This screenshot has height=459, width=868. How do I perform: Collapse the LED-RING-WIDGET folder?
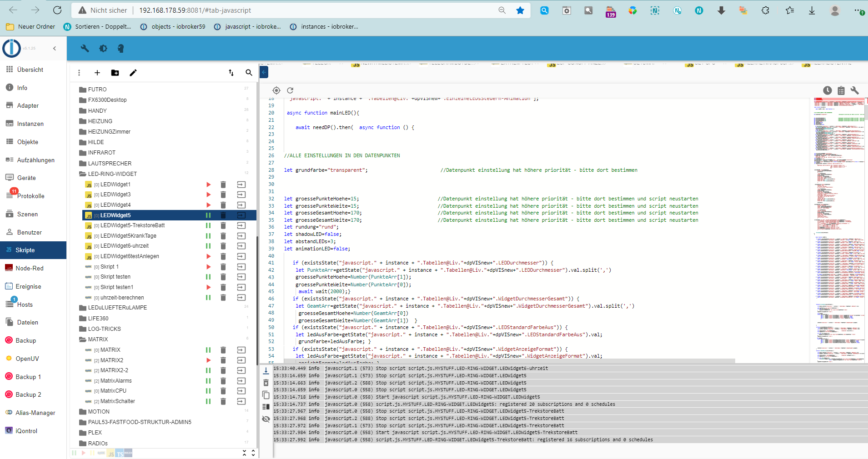[x=112, y=174]
